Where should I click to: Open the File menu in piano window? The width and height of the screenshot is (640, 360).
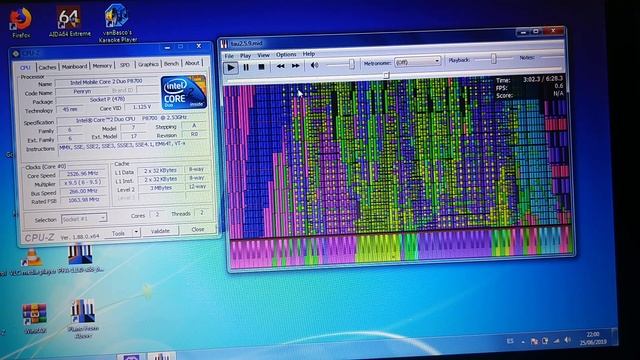(x=229, y=56)
